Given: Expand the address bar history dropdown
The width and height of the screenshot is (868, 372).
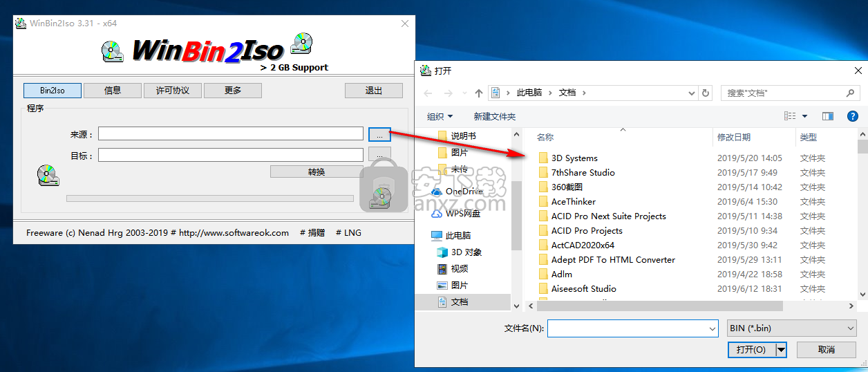Looking at the screenshot, I should click(x=692, y=93).
